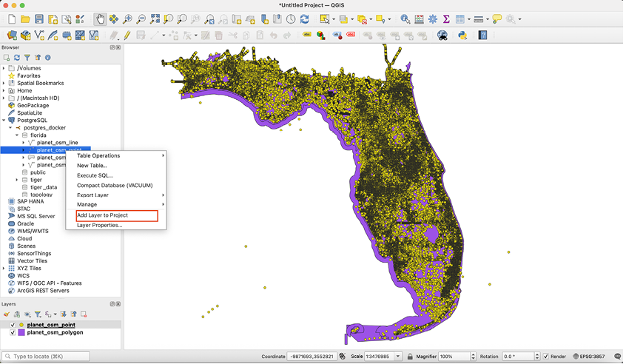Select the Identify Features tool
This screenshot has height=364, width=643.
tap(405, 18)
